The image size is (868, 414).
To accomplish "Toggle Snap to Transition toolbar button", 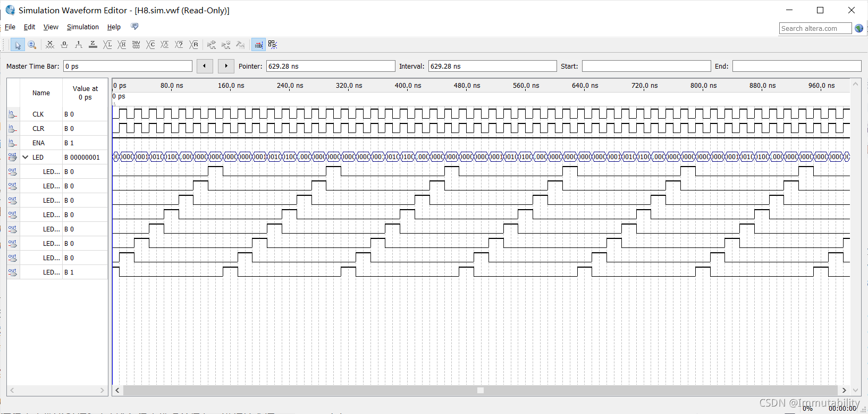I will click(x=273, y=45).
